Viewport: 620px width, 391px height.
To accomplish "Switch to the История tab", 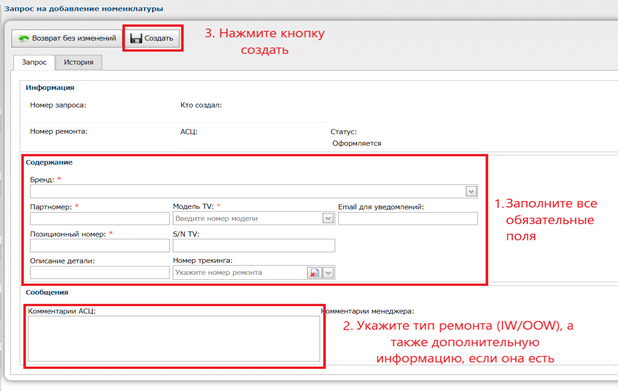I will click(x=78, y=62).
